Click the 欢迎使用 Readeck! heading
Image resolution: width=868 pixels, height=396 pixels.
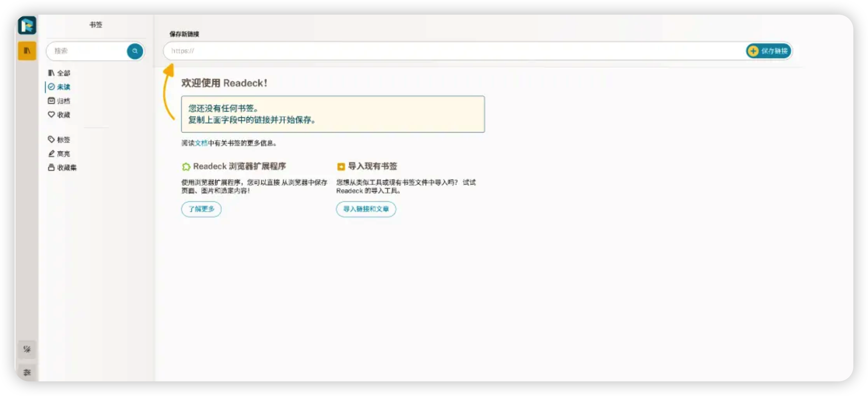(224, 83)
